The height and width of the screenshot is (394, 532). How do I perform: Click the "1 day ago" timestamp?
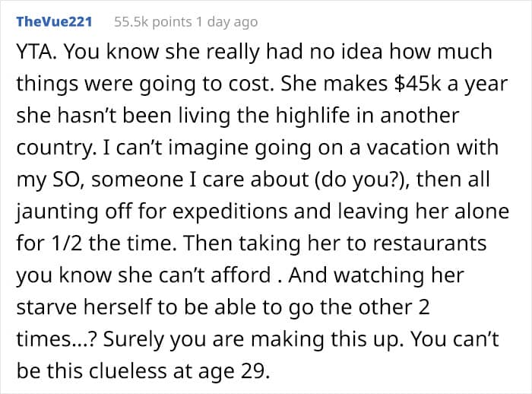[230, 22]
